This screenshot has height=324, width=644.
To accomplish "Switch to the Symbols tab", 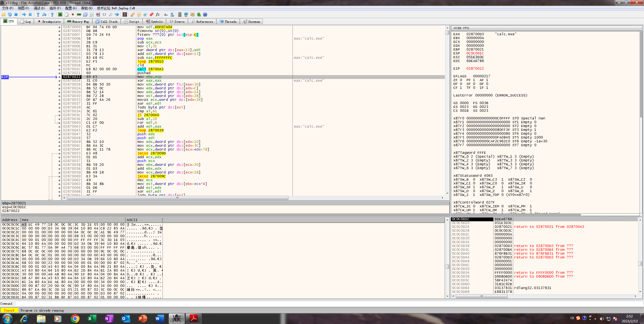I will [154, 22].
